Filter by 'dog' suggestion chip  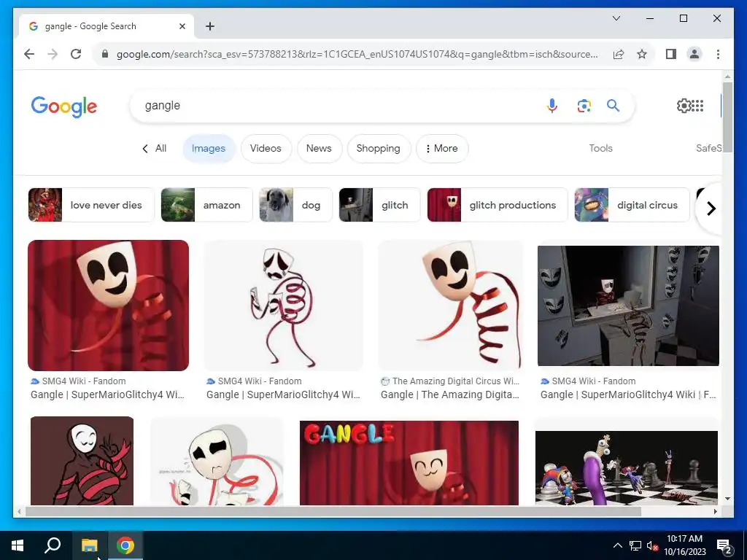click(295, 205)
